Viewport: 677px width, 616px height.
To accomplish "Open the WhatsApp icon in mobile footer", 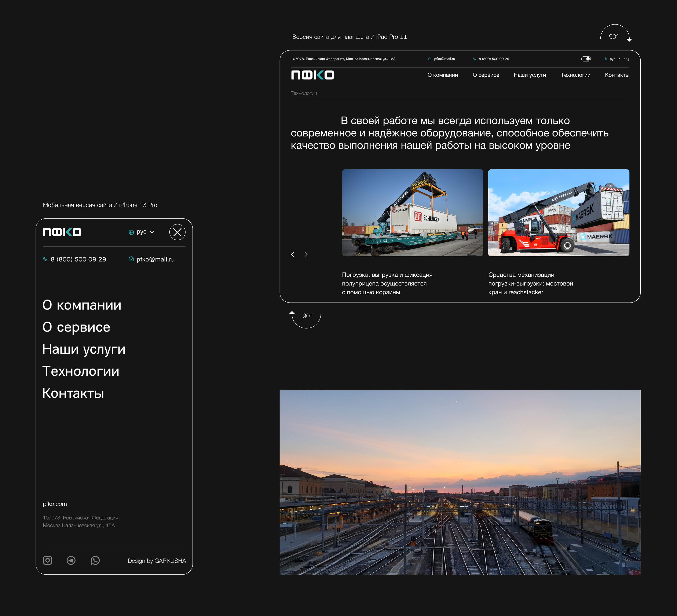I will pyautogui.click(x=95, y=560).
